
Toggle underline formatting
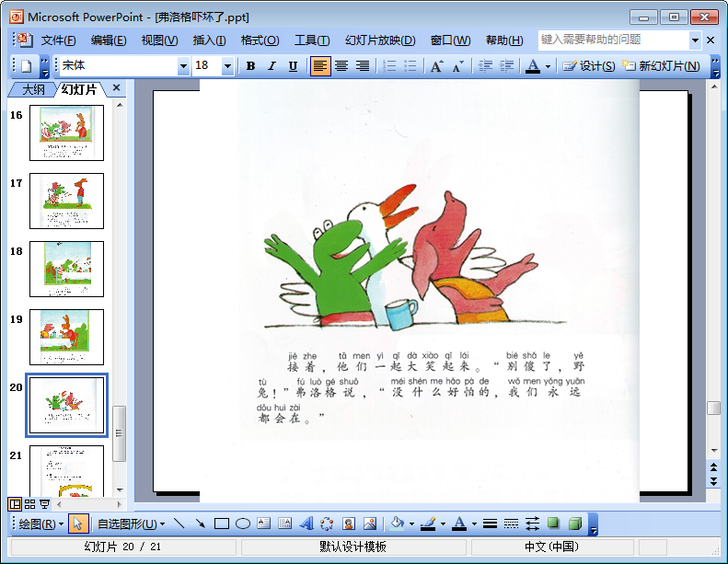(x=293, y=66)
